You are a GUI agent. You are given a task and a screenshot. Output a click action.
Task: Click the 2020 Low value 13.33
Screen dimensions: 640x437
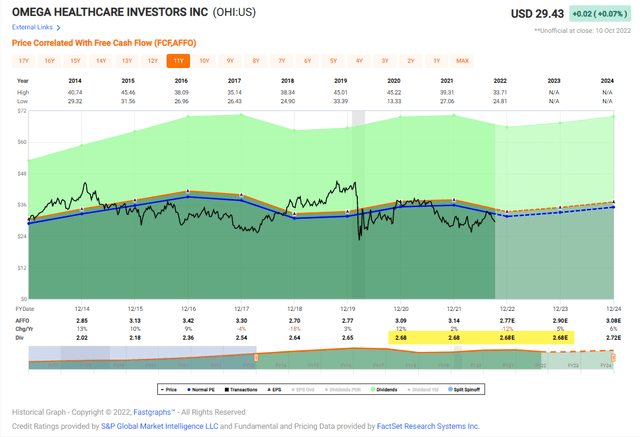394,101
